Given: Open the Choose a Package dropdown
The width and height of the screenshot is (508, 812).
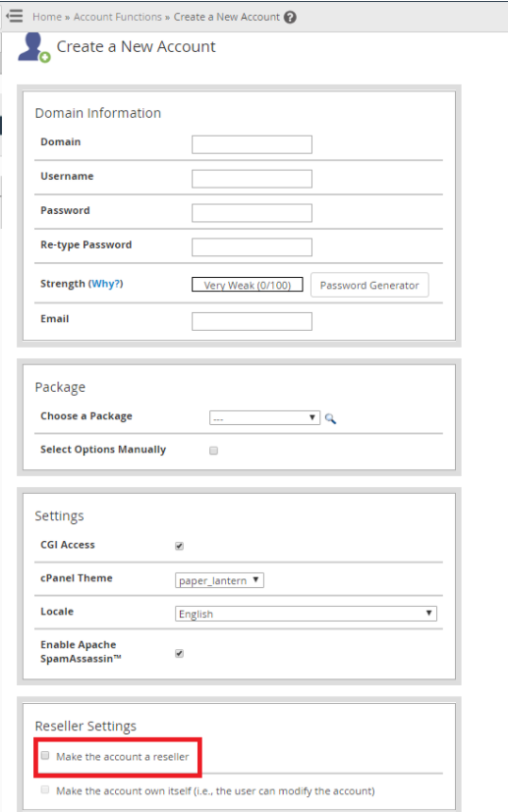Looking at the screenshot, I should click(264, 418).
